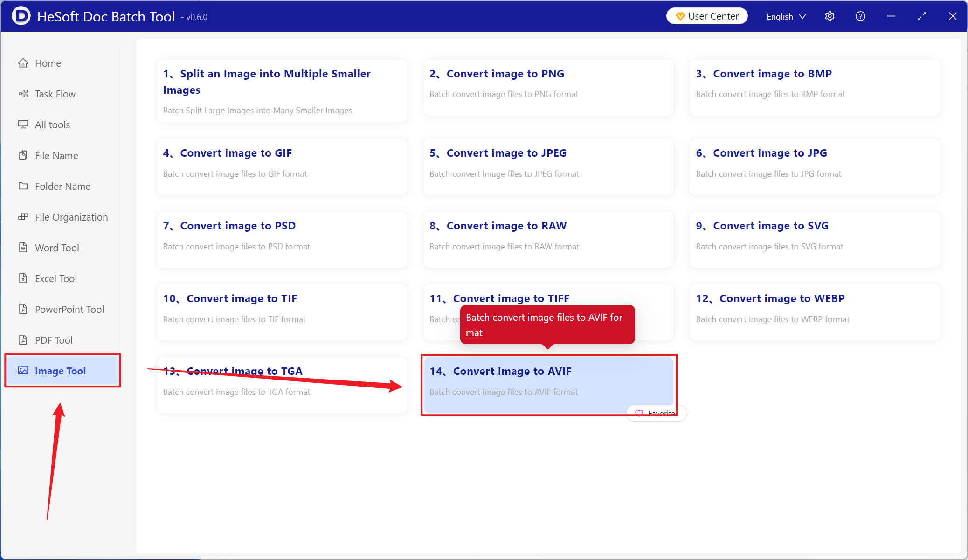968x560 pixels.
Task: Open help with the question mark icon
Action: (x=860, y=16)
